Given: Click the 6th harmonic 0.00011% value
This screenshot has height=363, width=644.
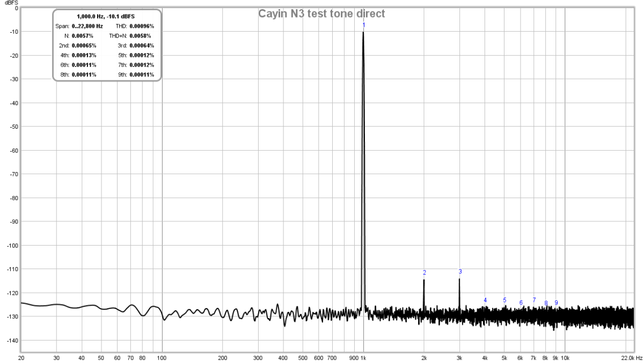Looking at the screenshot, I should coord(84,64).
